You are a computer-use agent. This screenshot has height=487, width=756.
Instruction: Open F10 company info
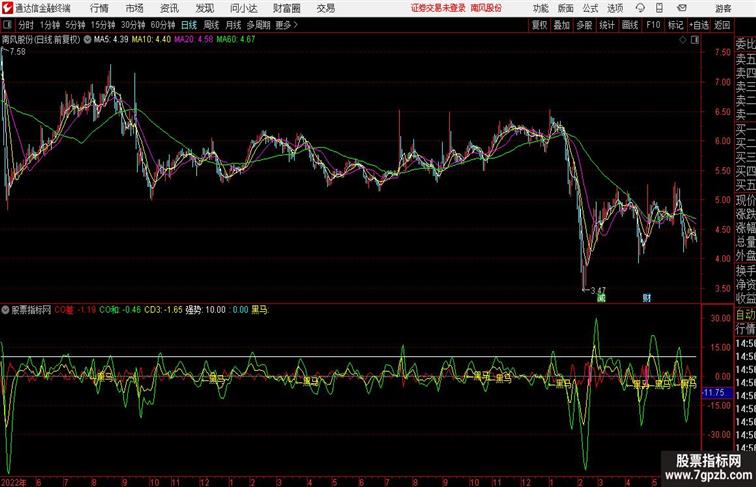click(653, 25)
